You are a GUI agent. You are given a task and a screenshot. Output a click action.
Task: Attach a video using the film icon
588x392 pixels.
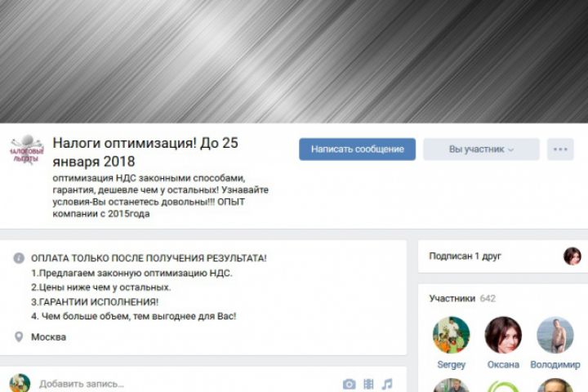coord(368,384)
